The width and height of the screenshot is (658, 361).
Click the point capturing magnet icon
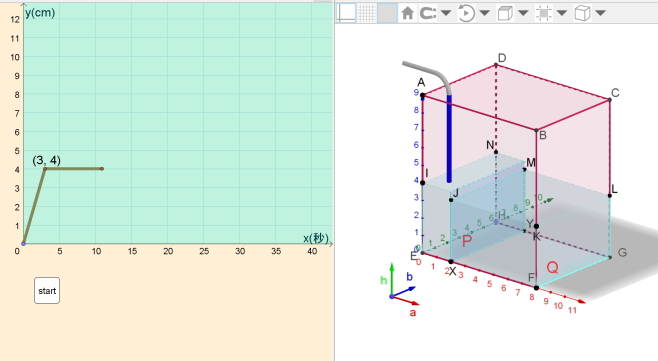[x=428, y=13]
